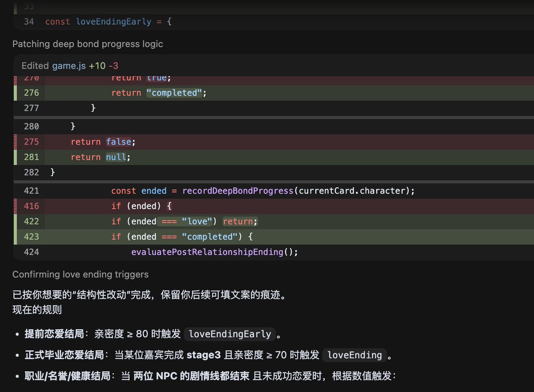Click the loveEndingEarly declaration on line 34
This screenshot has width=534, height=392.
coord(113,22)
